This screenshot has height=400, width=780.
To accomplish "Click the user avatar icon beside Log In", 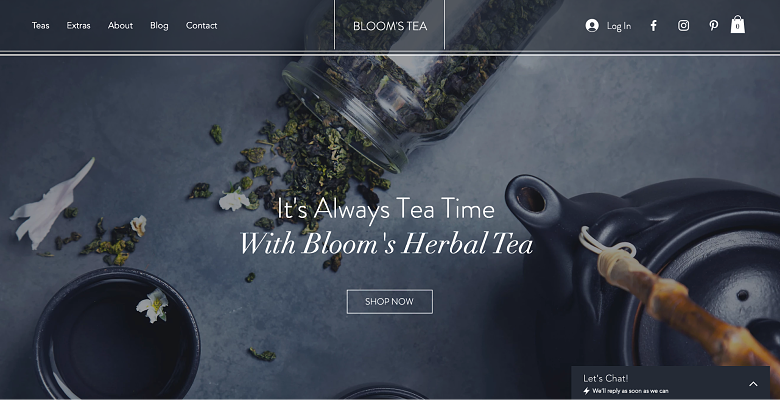I will [x=592, y=26].
